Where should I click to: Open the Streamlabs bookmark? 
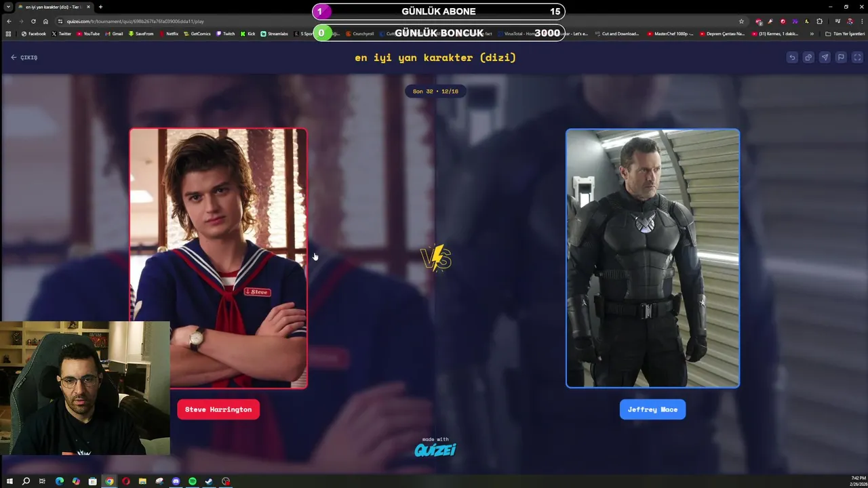[x=275, y=33]
